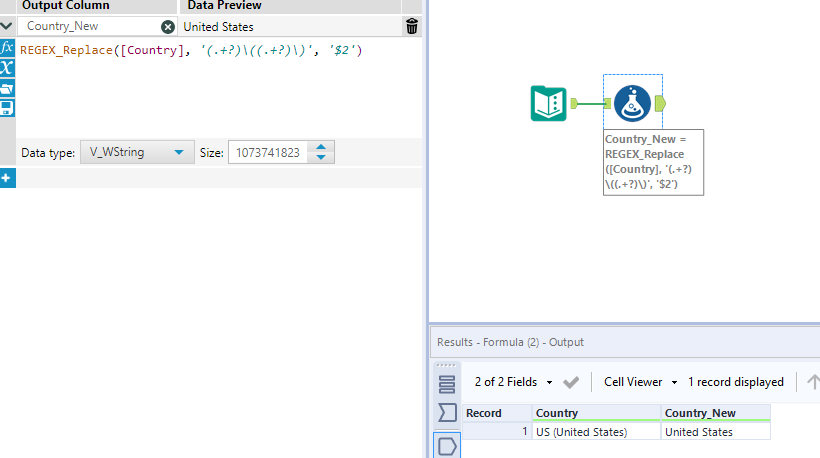
Task: Select the Formula tool on canvas
Action: (632, 104)
